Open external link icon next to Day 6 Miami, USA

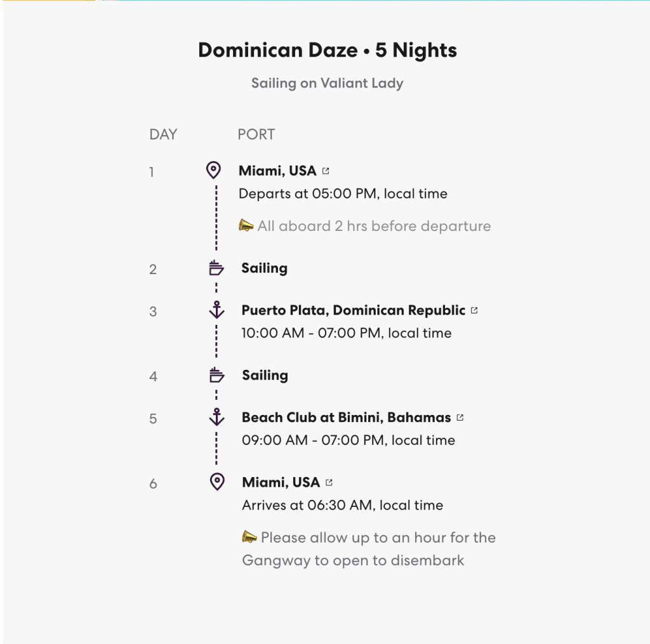tap(329, 482)
